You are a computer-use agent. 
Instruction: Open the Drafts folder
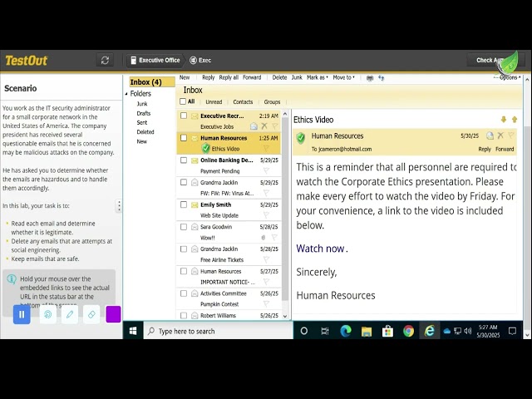point(144,113)
